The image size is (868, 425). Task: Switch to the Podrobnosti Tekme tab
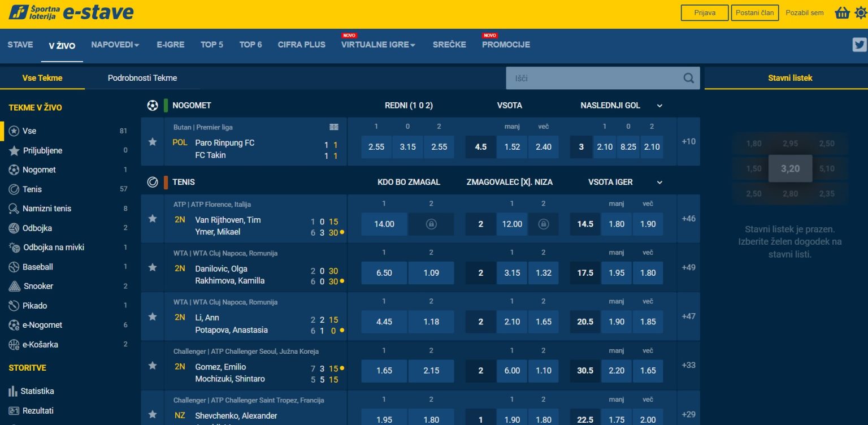coord(142,78)
